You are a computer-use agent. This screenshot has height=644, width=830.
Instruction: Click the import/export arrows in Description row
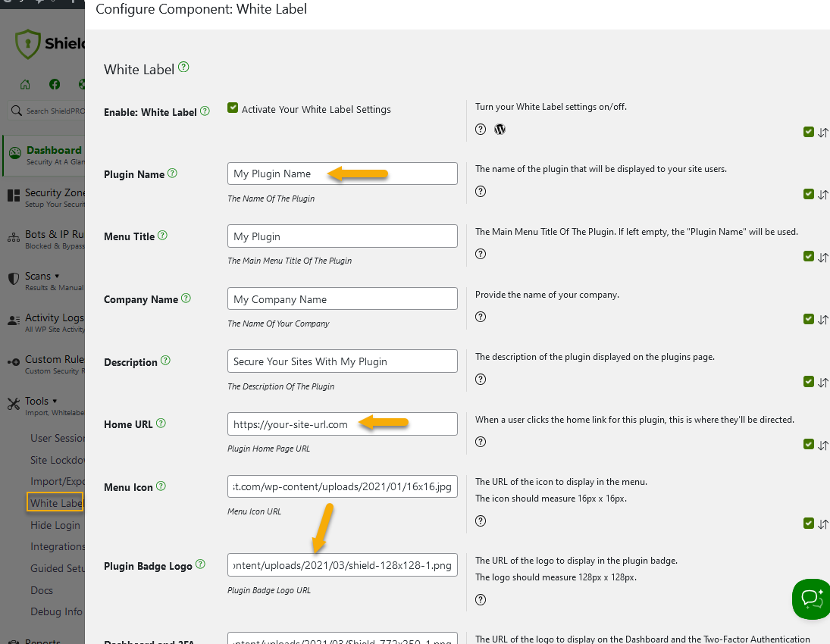822,382
